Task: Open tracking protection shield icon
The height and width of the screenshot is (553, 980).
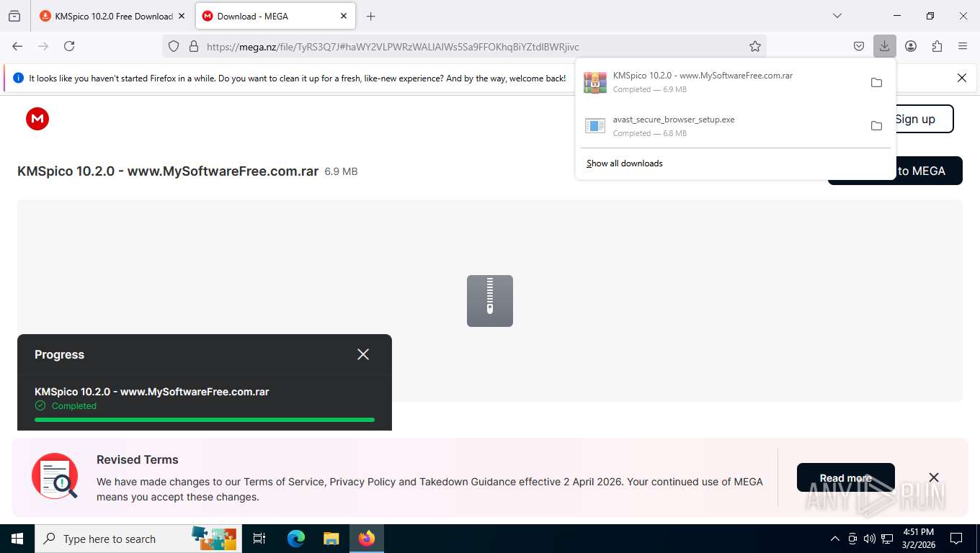Action: pos(174,46)
